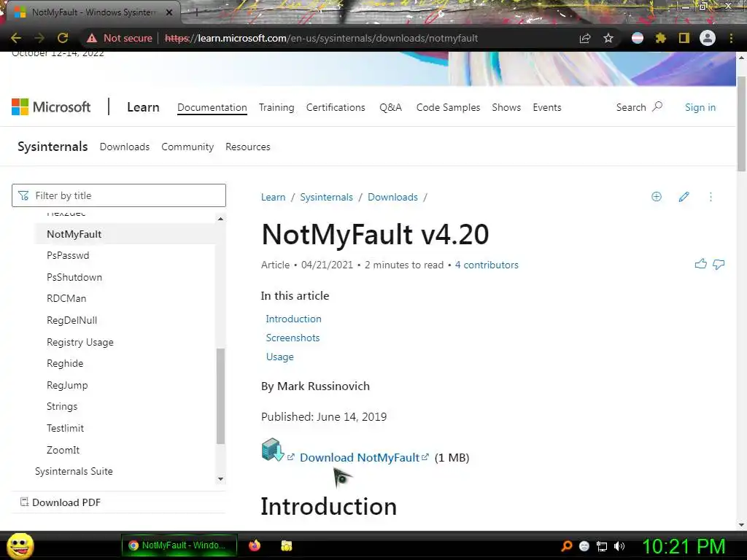Launch Firefox from the taskbar
Viewport: 747px width, 560px height.
[x=255, y=545]
